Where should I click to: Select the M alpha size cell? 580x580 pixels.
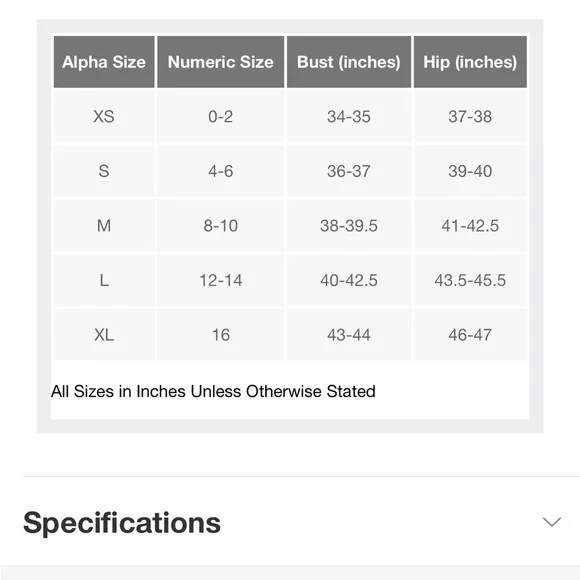[104, 226]
